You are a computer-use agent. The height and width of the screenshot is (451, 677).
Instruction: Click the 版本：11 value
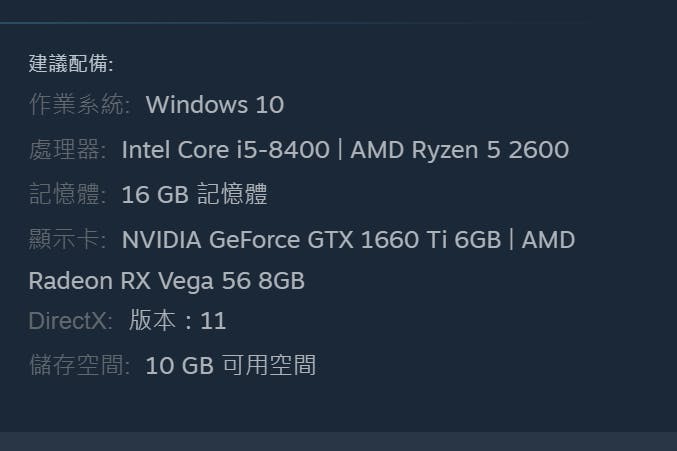[177, 321]
